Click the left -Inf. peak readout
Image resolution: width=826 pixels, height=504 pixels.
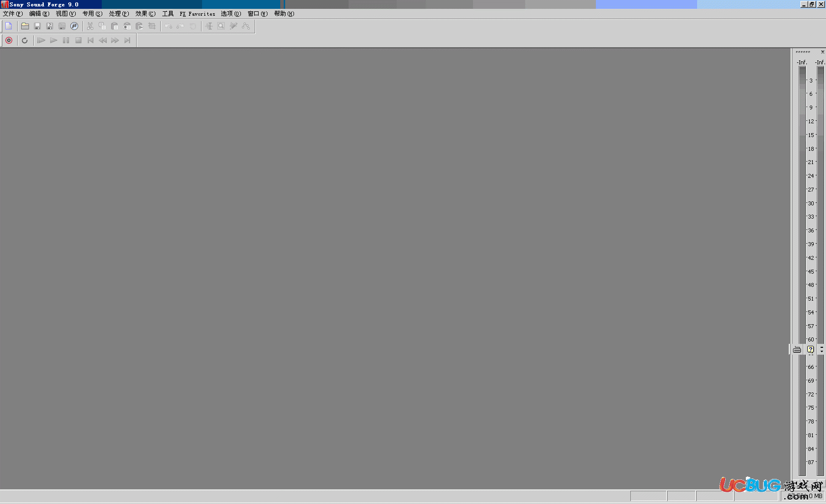pos(802,62)
